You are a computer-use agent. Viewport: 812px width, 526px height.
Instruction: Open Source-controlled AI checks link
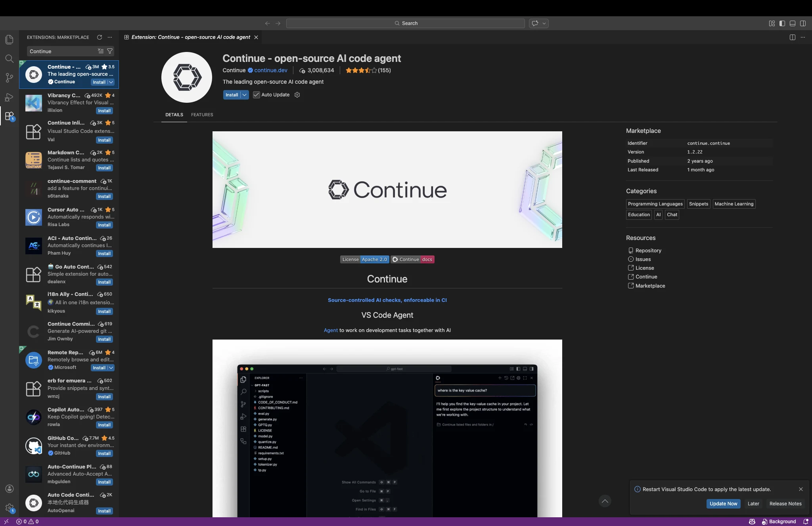click(387, 300)
